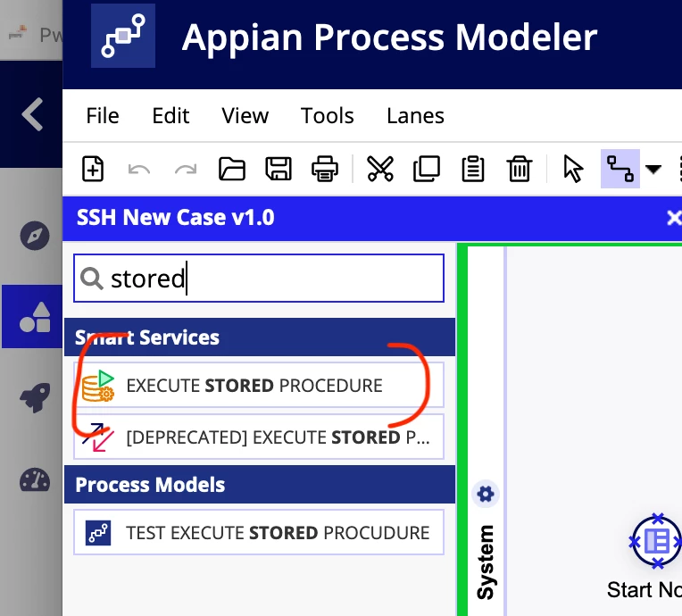The width and height of the screenshot is (682, 616).
Task: Cut selection with scissors icon
Action: (x=380, y=169)
